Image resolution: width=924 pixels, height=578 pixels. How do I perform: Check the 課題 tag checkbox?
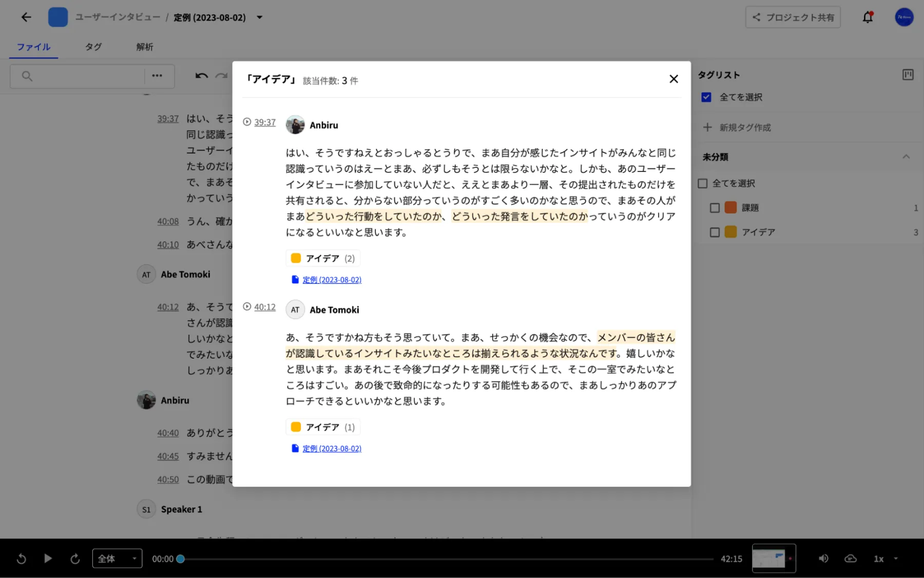pos(715,208)
